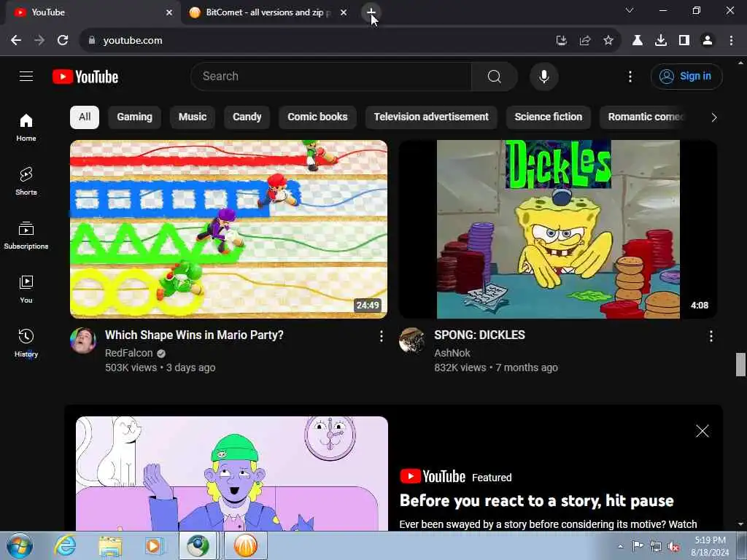
Task: Click the muted volume tray icon
Action: (673, 546)
